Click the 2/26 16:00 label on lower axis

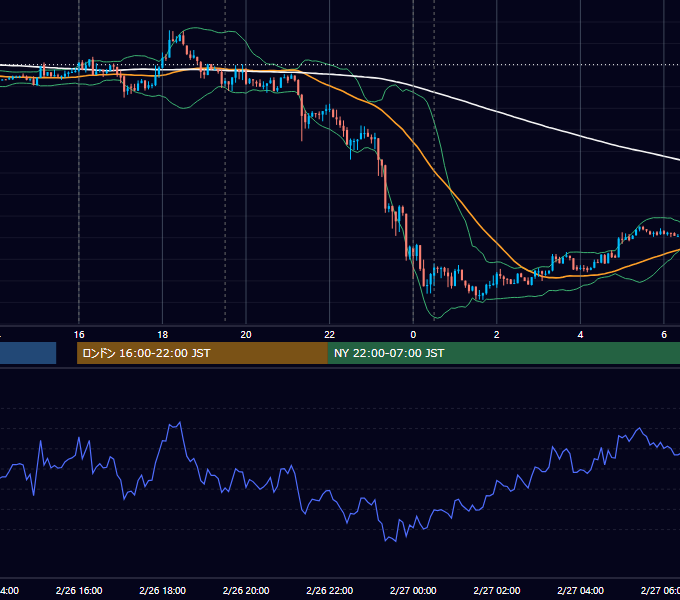[79, 590]
